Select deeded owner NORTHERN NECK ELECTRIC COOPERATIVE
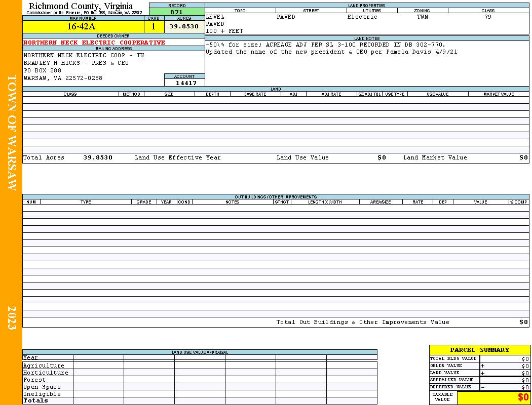This screenshot has width=532, height=405. click(94, 43)
